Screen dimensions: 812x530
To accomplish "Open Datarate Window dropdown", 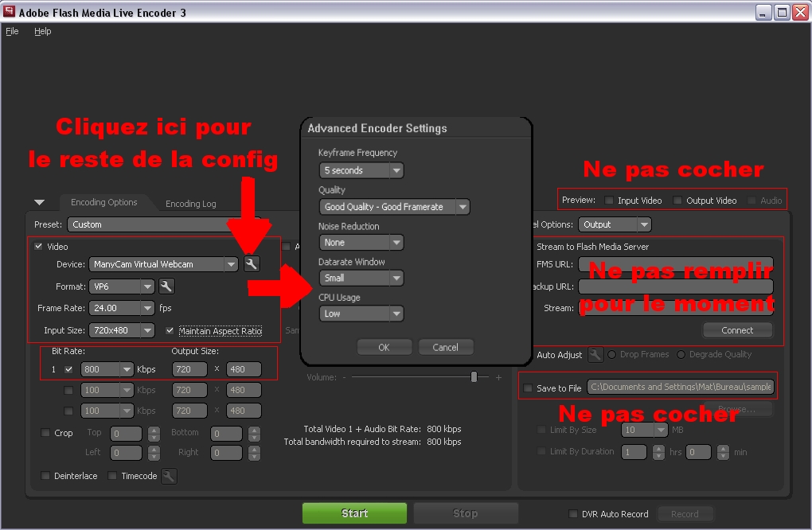I will coord(361,278).
